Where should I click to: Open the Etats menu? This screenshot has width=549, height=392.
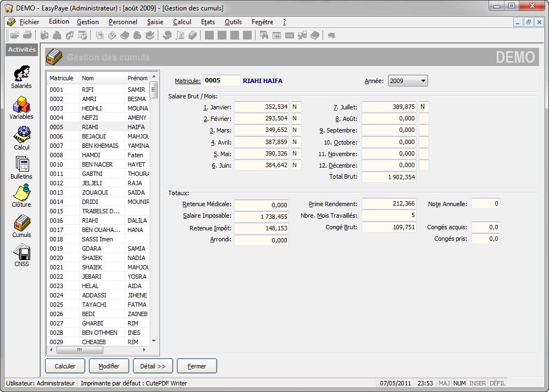click(x=208, y=22)
